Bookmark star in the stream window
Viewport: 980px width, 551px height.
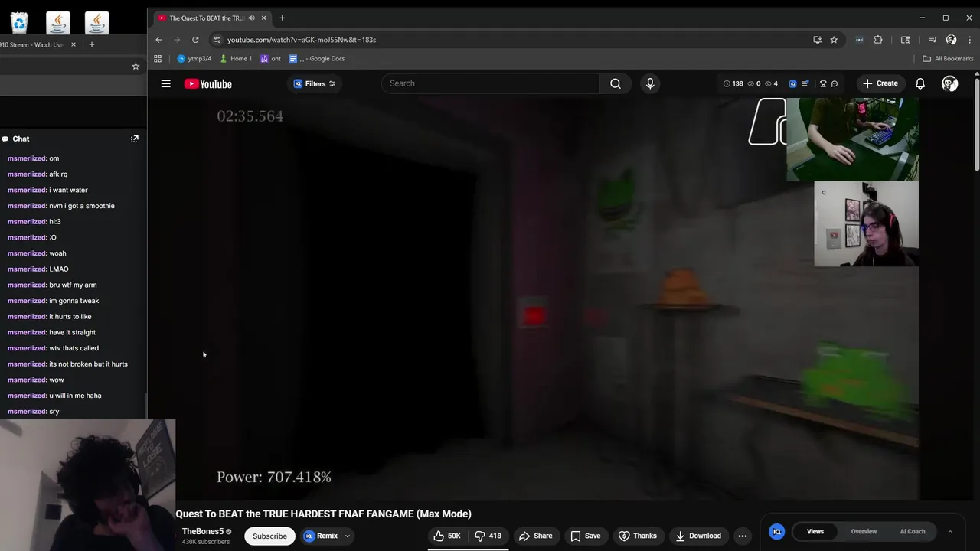point(136,67)
